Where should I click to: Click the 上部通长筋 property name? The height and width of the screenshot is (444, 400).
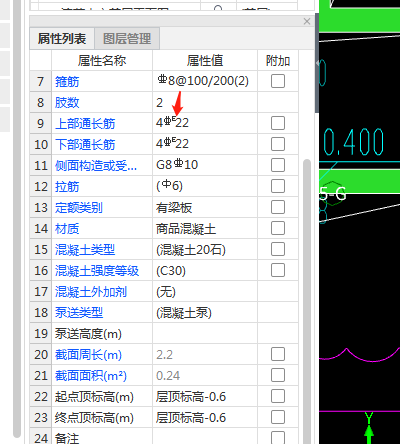point(85,123)
